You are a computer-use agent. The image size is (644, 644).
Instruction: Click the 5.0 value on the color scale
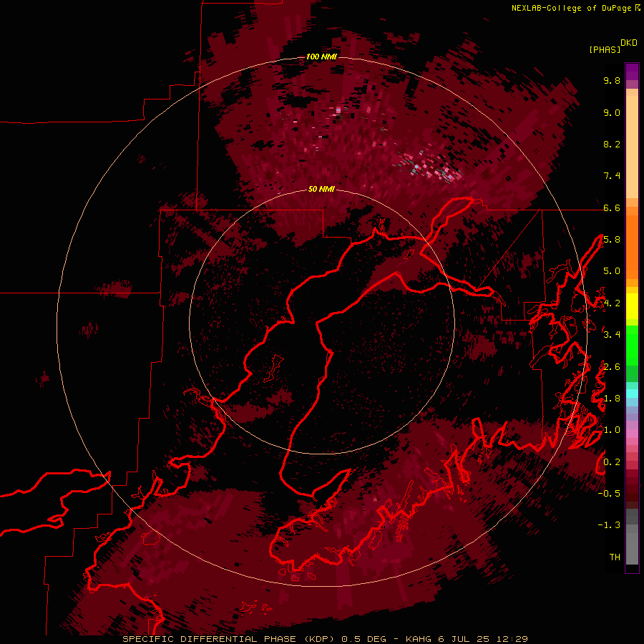(612, 271)
